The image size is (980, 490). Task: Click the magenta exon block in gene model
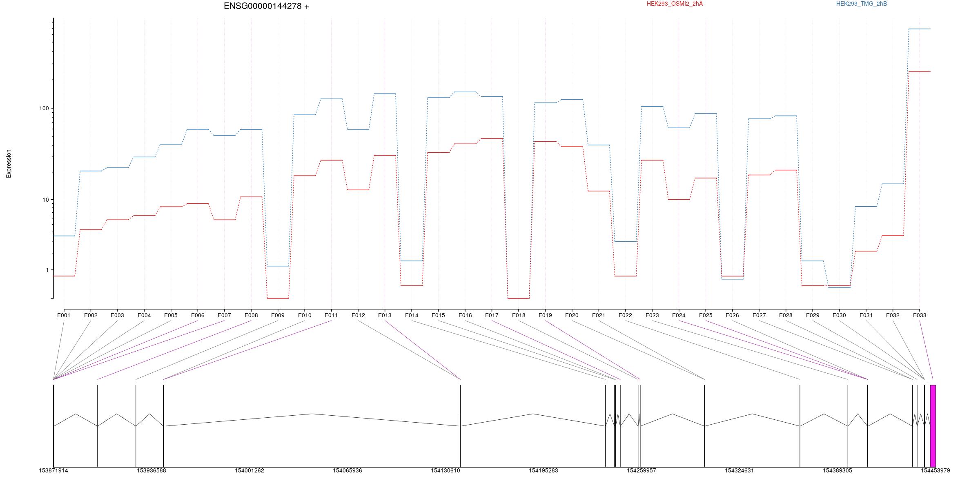933,426
